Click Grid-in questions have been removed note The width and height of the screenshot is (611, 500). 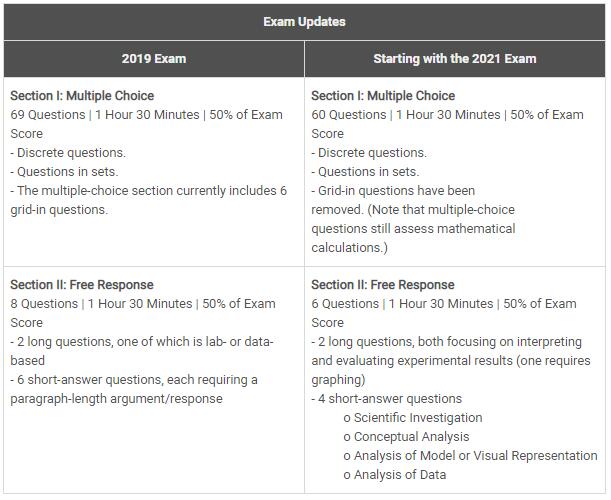[x=413, y=219]
